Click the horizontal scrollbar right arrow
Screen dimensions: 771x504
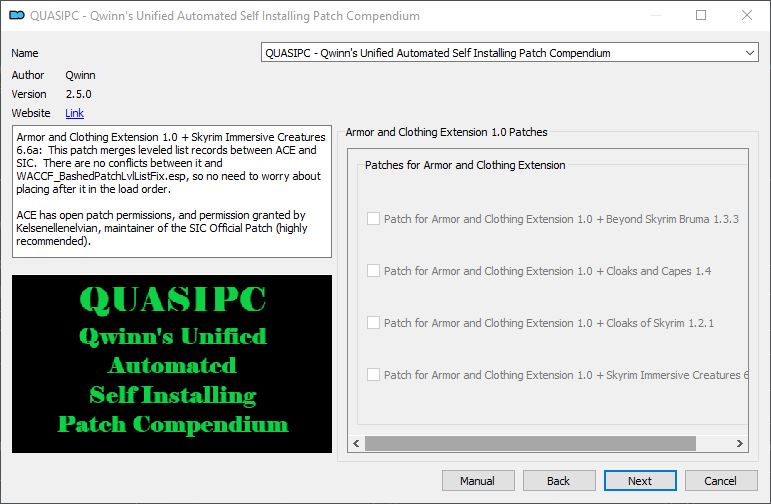(x=740, y=444)
